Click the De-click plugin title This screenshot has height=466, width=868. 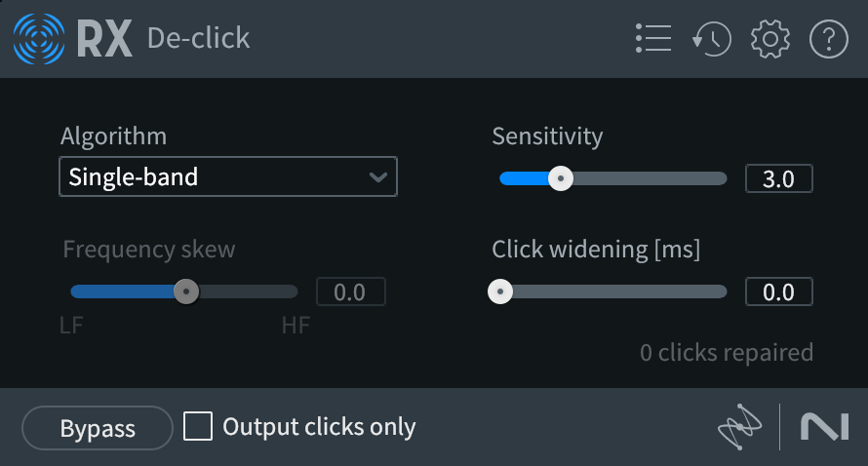pyautogui.click(x=199, y=39)
